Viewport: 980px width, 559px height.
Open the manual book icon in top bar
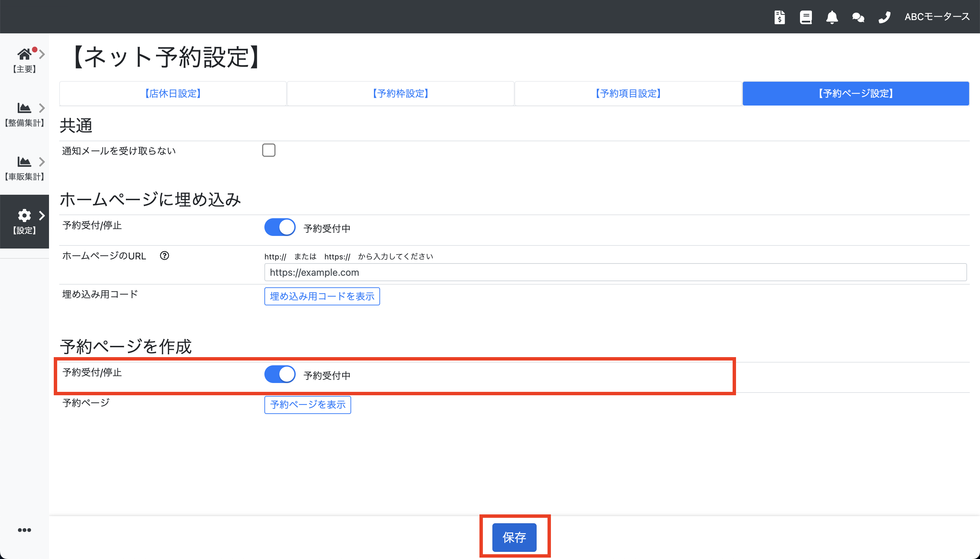point(805,17)
